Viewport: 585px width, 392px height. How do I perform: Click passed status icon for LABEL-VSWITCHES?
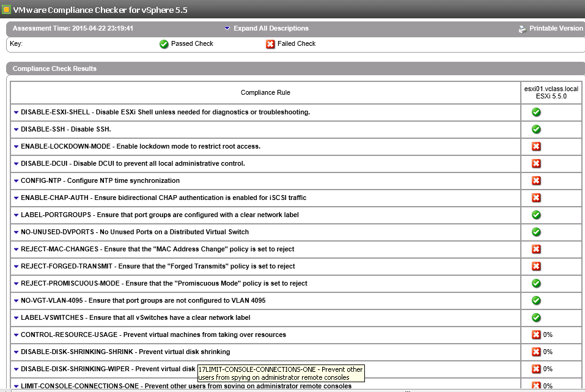pyautogui.click(x=536, y=318)
